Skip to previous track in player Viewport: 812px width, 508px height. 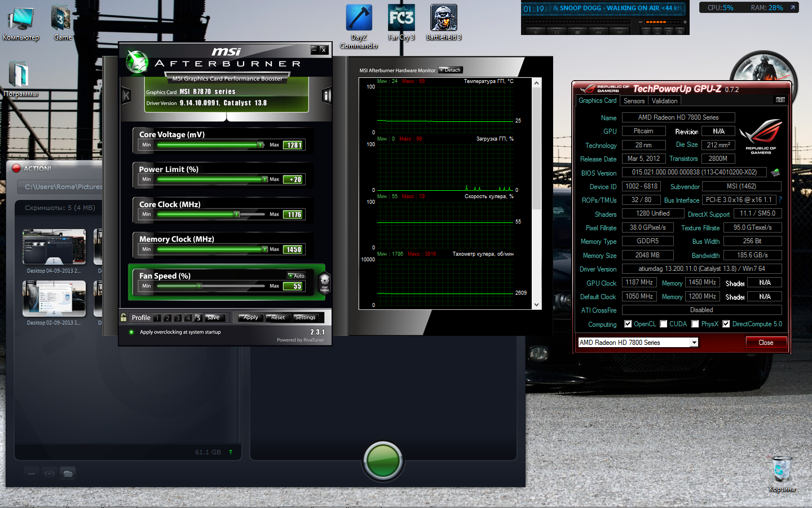tap(598, 32)
